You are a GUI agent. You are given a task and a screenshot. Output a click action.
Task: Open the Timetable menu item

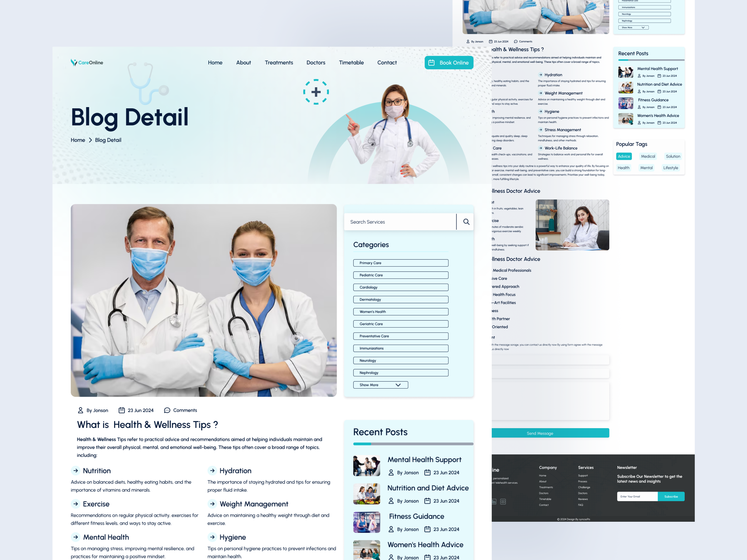coord(351,63)
